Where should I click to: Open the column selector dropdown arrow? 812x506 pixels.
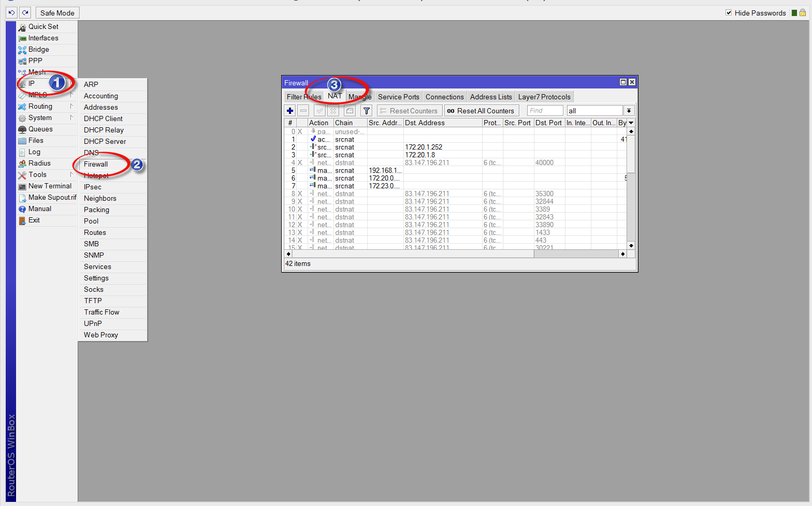tap(631, 123)
